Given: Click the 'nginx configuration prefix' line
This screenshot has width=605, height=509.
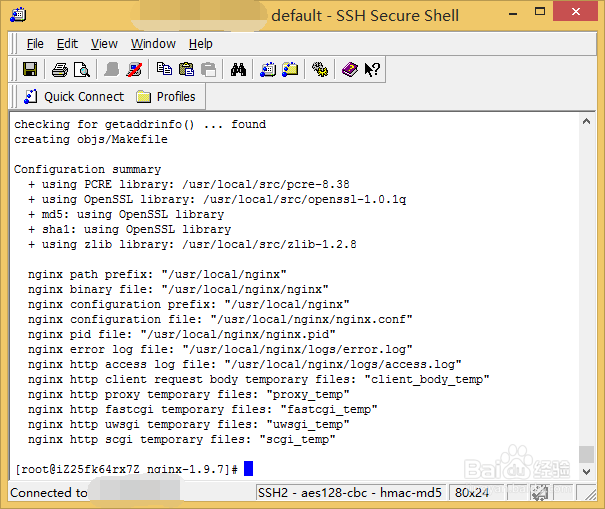Looking at the screenshot, I should pyautogui.click(x=189, y=304).
